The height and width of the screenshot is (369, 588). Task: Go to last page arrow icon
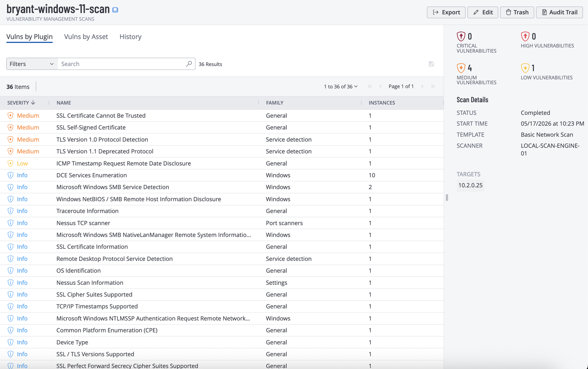pos(433,86)
